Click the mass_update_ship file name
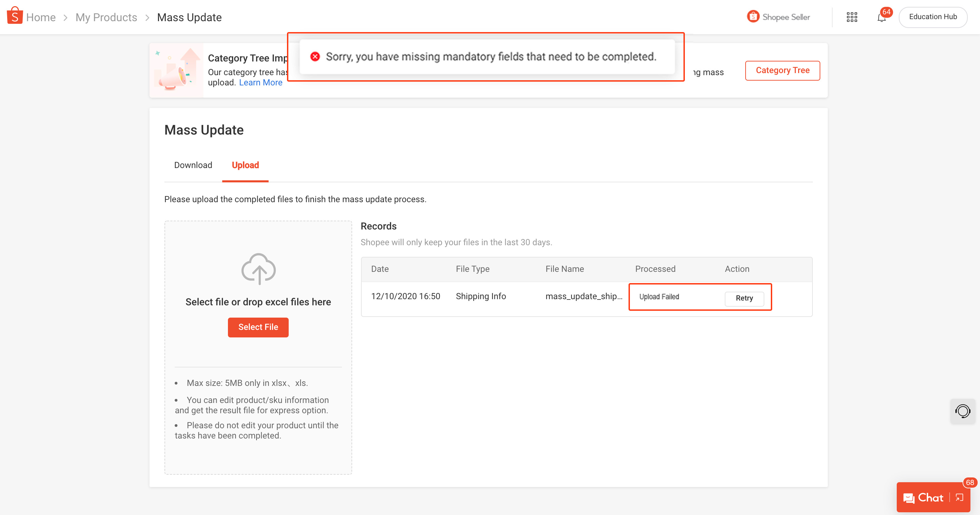980x515 pixels. [x=584, y=296]
